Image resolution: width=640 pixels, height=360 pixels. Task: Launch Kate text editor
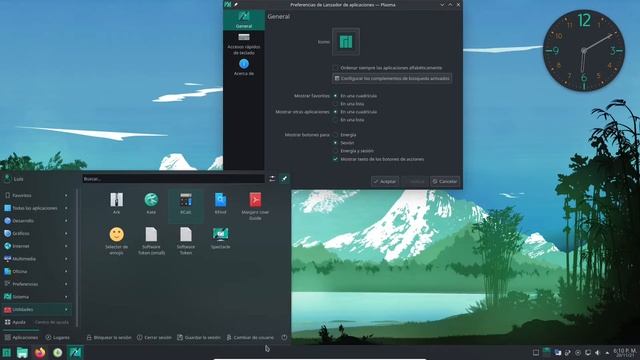[x=151, y=203]
